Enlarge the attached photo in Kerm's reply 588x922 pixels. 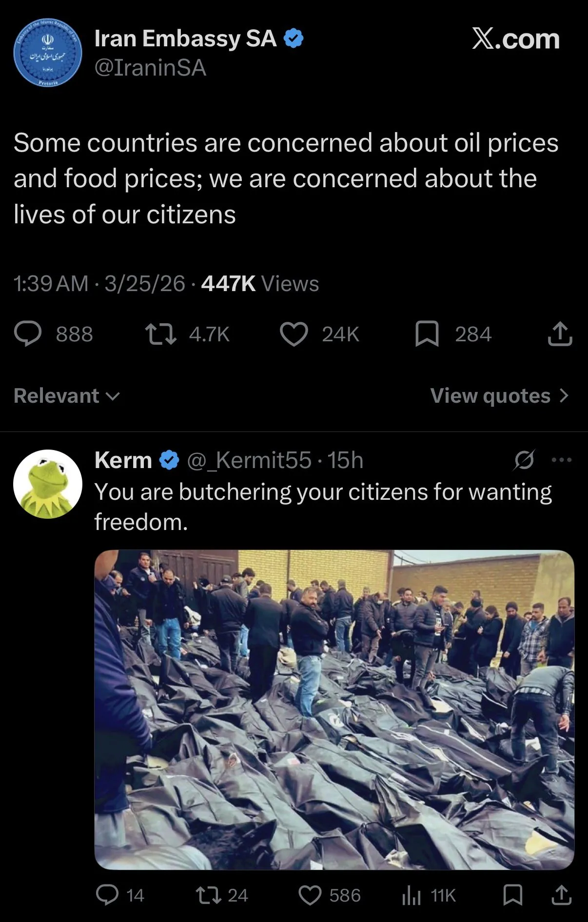pyautogui.click(x=334, y=709)
